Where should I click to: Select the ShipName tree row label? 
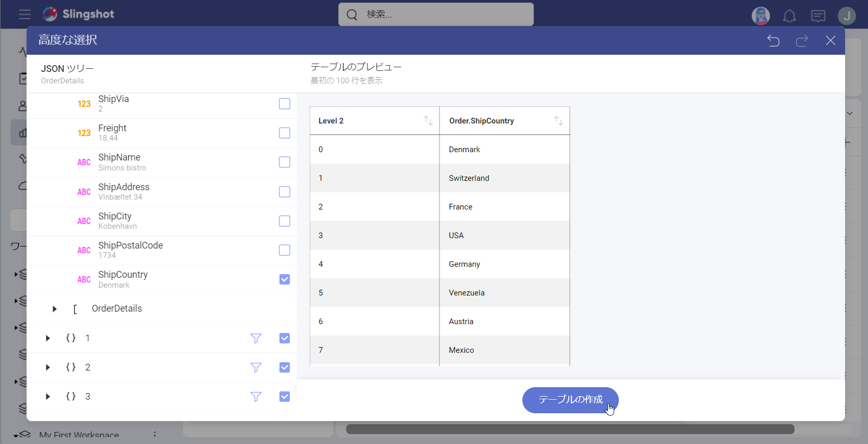(119, 157)
